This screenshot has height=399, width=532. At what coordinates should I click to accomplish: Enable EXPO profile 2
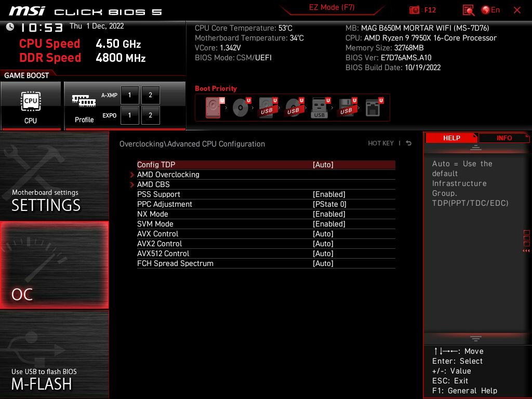tap(150, 115)
